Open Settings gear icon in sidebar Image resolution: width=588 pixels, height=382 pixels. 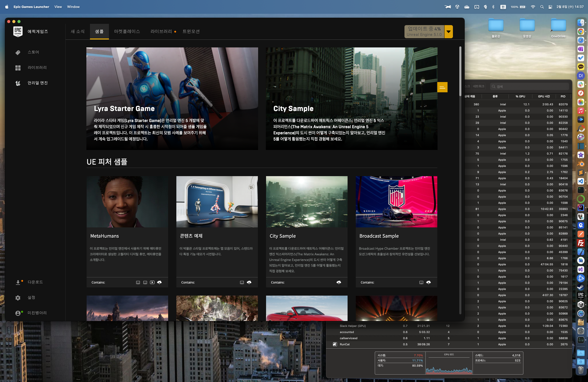coord(18,298)
